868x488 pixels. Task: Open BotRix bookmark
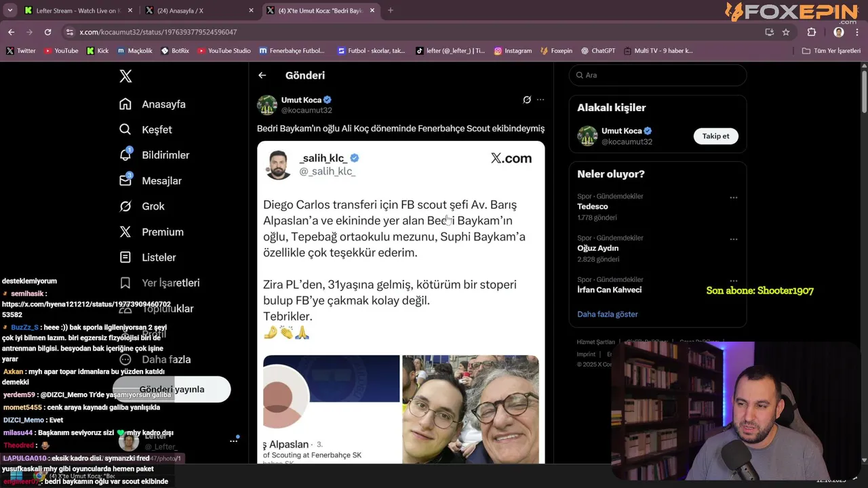point(175,51)
